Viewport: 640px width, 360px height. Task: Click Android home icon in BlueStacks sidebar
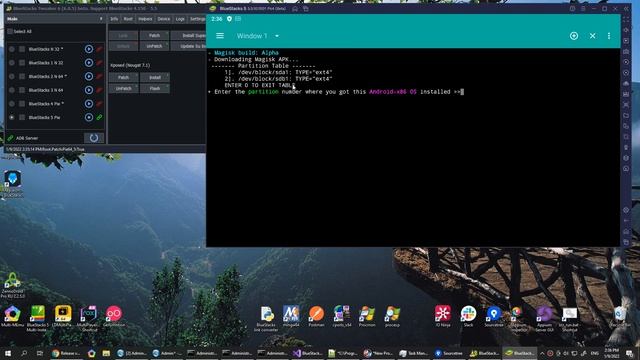(x=626, y=231)
